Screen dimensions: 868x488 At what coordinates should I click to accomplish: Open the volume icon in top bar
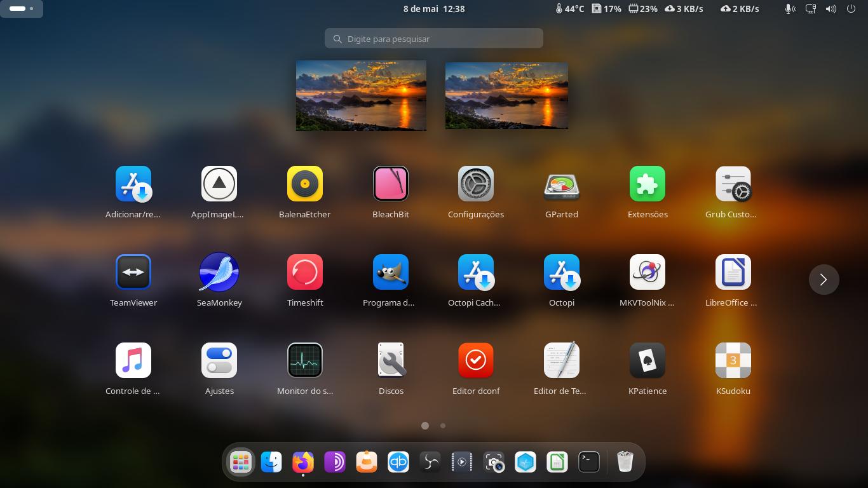pyautogui.click(x=831, y=9)
